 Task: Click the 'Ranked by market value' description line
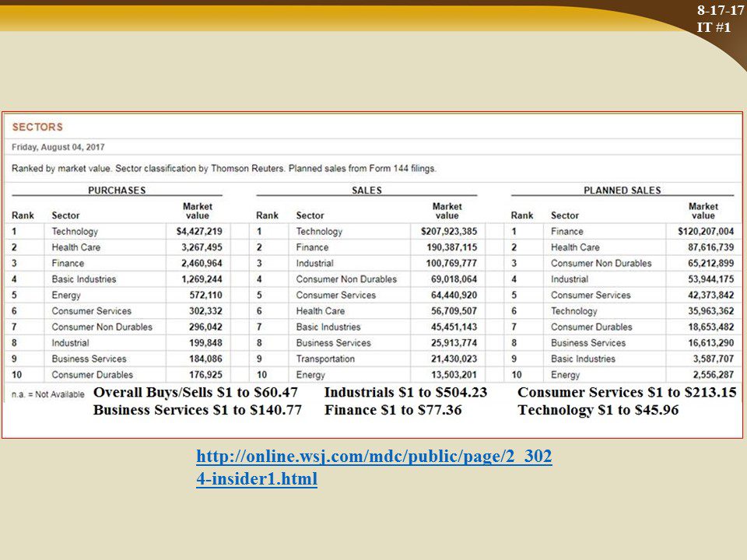click(224, 169)
